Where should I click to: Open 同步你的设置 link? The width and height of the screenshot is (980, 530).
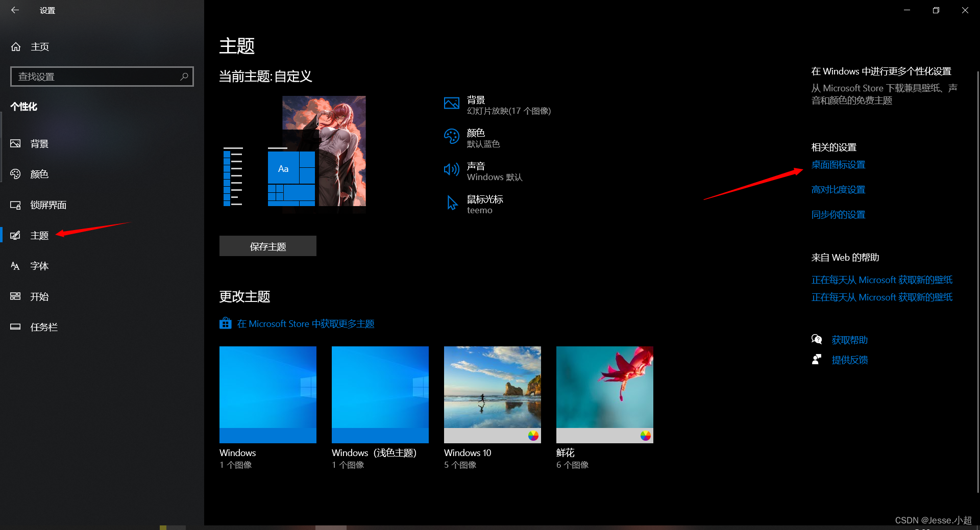tap(838, 215)
